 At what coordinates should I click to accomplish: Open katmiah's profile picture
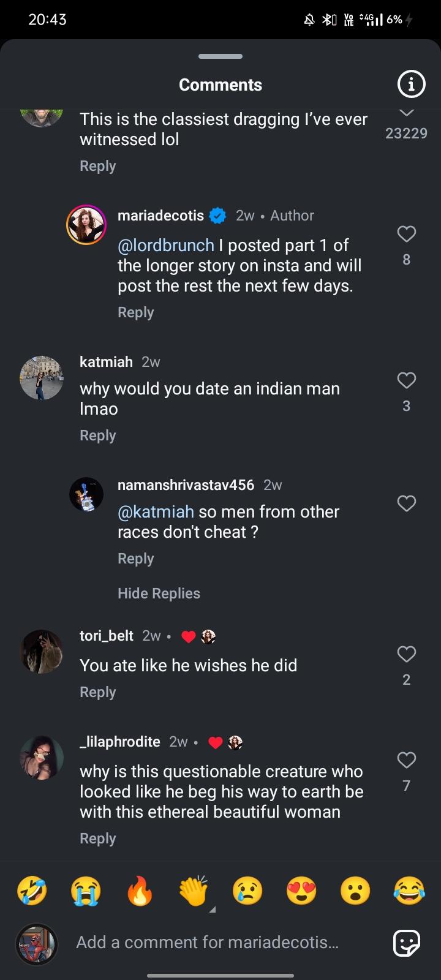coord(42,378)
